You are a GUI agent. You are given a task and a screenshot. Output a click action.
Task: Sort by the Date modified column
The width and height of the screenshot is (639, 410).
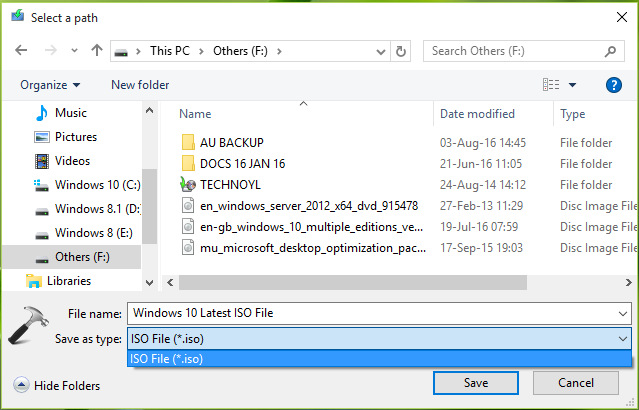click(x=477, y=114)
